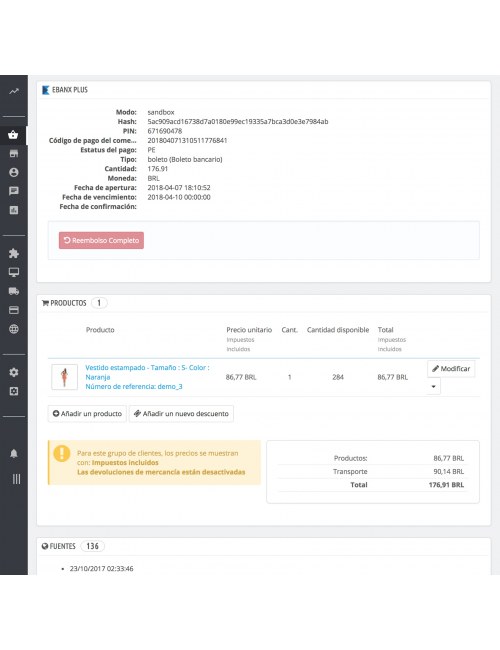Click the Precio unitario column header
This screenshot has width=500, height=650.
point(249,330)
